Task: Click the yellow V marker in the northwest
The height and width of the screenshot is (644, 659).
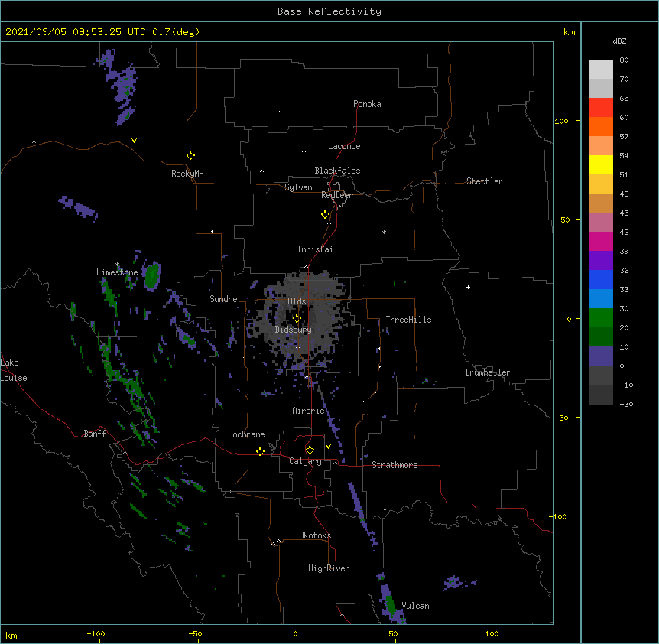Action: click(x=134, y=141)
